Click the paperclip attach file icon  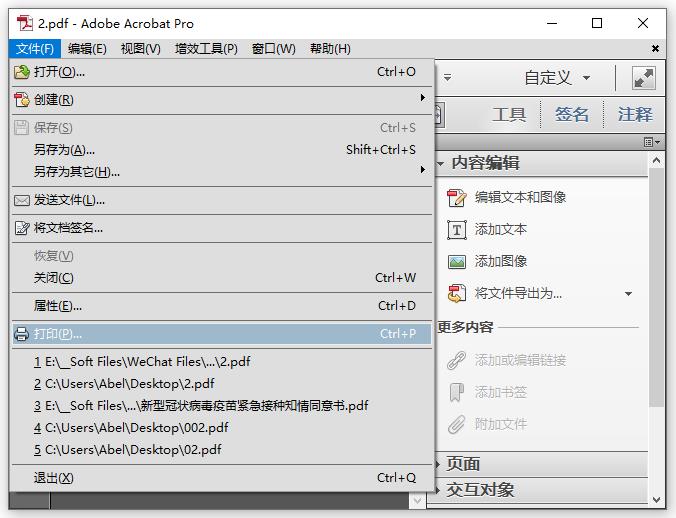coord(456,424)
